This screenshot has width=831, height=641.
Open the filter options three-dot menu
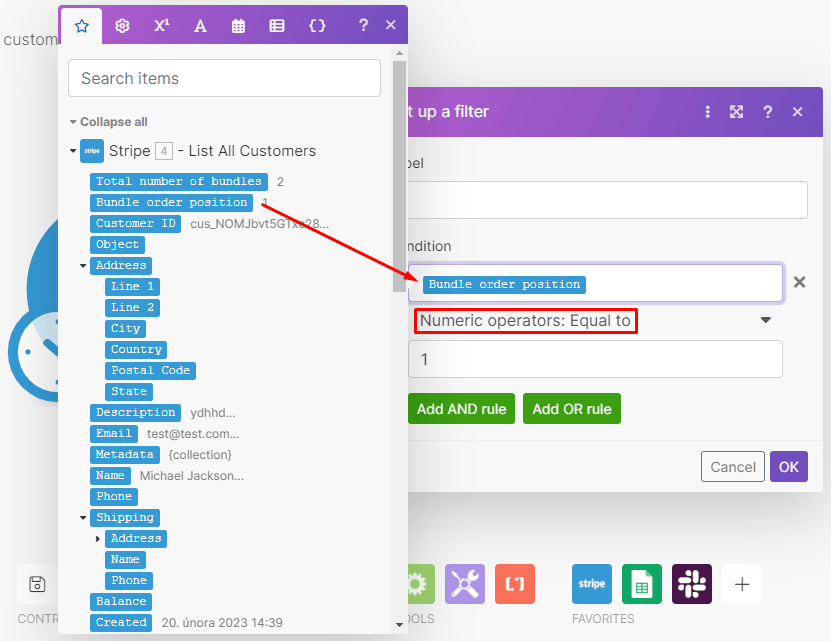(x=708, y=112)
